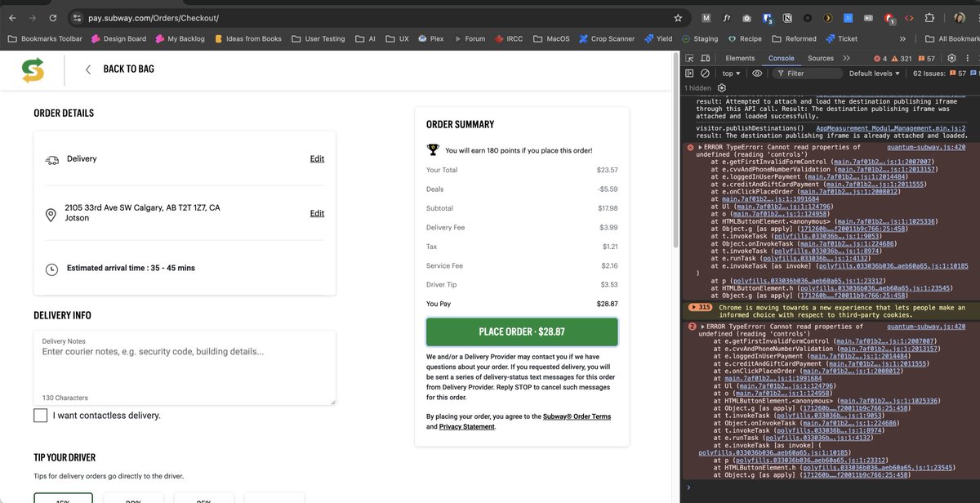Show console sidebar panel icon

tap(690, 73)
